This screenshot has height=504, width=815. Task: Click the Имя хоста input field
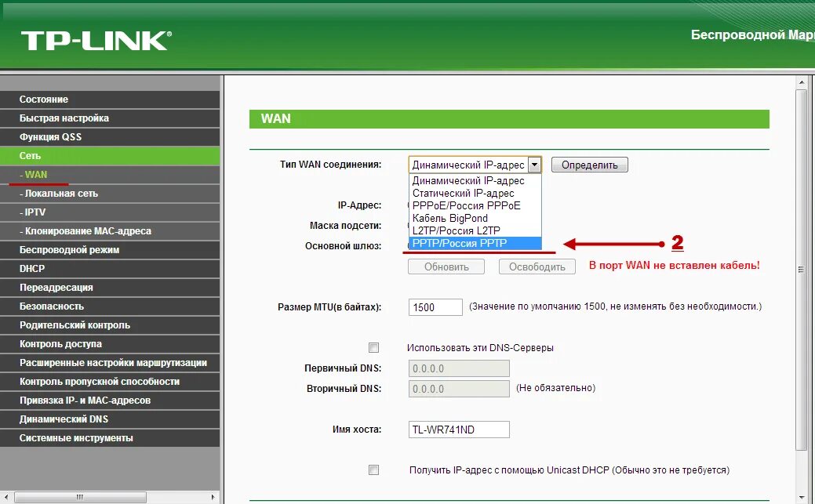[x=459, y=429]
